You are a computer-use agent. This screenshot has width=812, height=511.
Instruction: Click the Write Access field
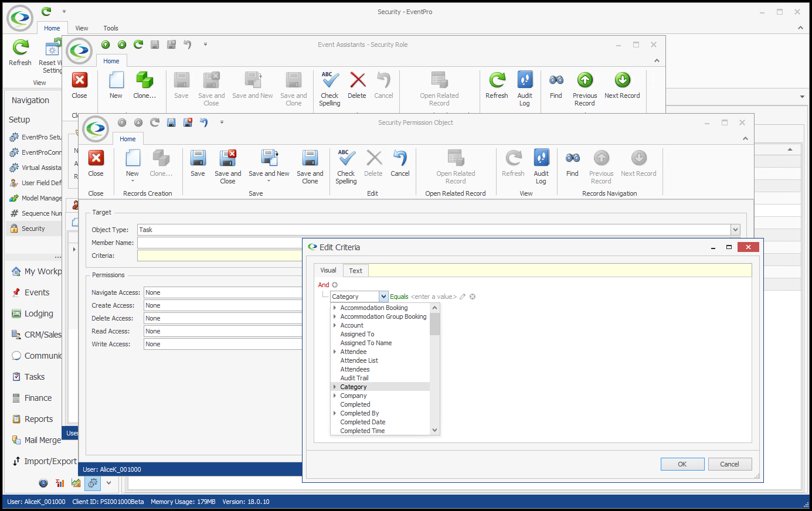pyautogui.click(x=223, y=344)
